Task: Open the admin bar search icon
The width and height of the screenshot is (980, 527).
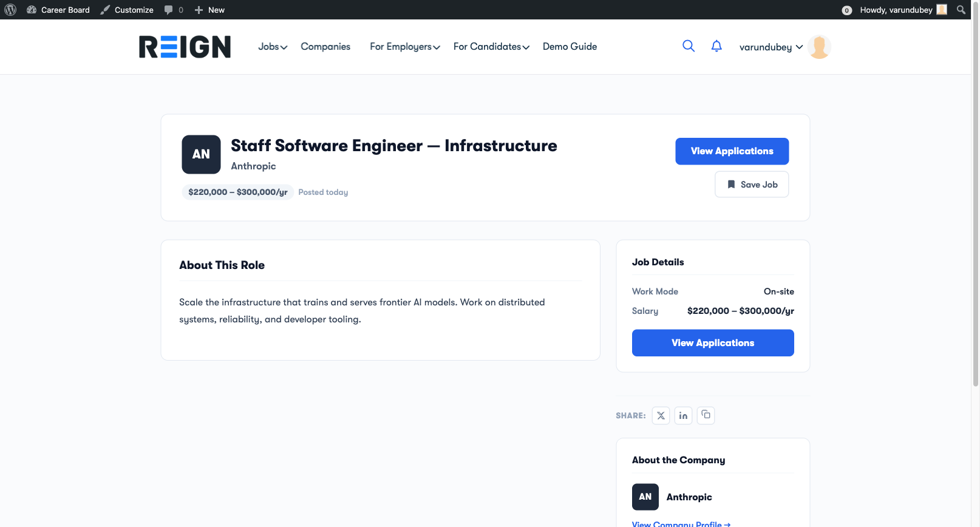Action: click(x=961, y=10)
